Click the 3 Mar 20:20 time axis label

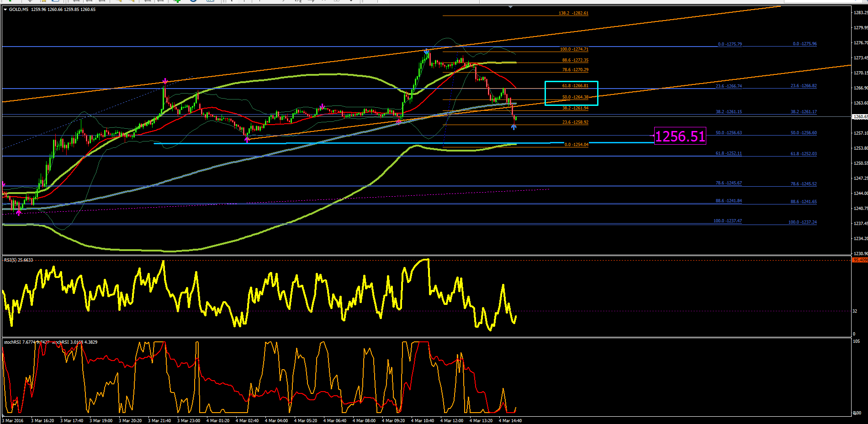[130, 421]
